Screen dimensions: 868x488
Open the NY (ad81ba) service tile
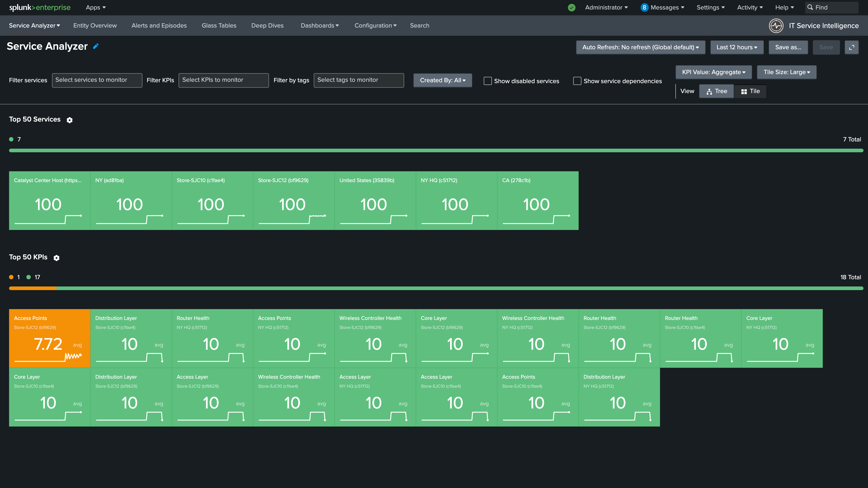click(131, 201)
